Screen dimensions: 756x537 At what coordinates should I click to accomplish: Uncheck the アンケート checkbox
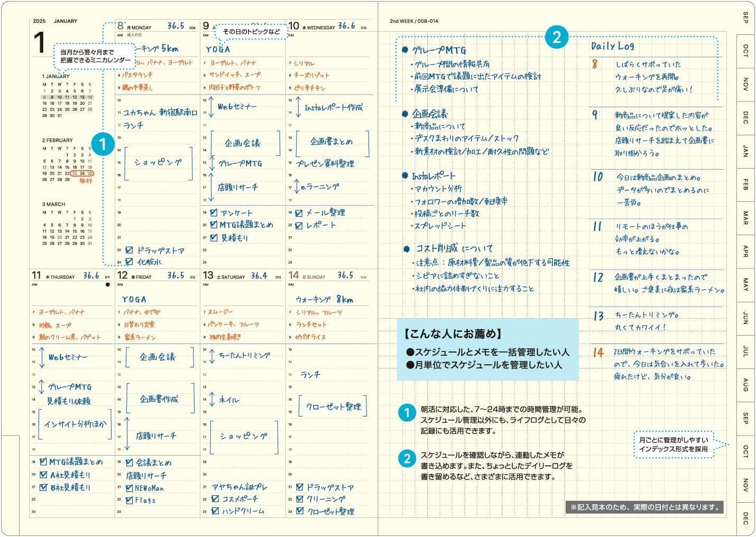(x=214, y=212)
